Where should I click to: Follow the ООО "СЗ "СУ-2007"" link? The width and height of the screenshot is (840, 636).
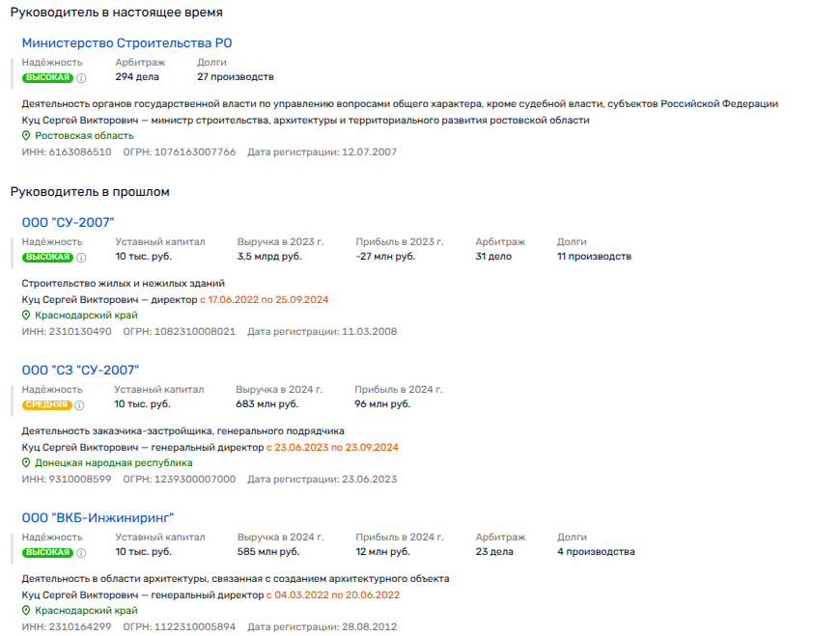80,371
